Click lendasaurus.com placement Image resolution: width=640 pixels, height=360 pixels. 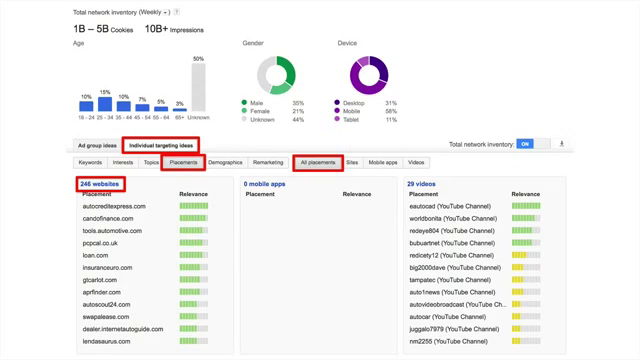point(106,341)
